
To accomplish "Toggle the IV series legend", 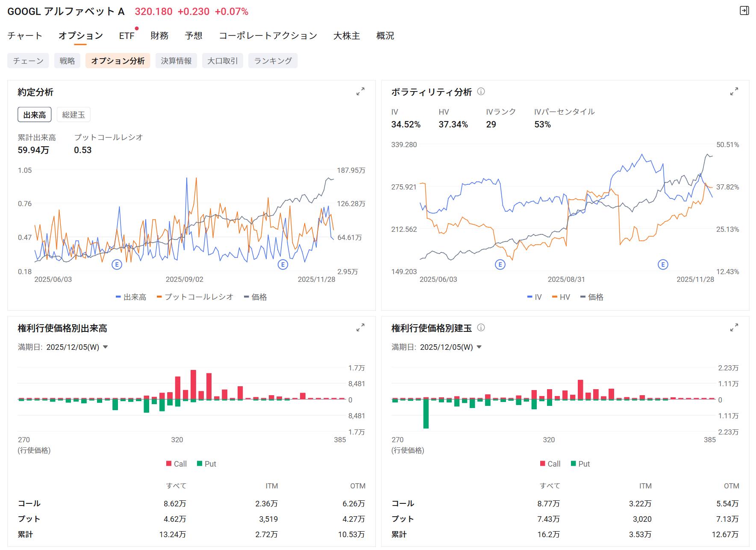I will 535,297.
